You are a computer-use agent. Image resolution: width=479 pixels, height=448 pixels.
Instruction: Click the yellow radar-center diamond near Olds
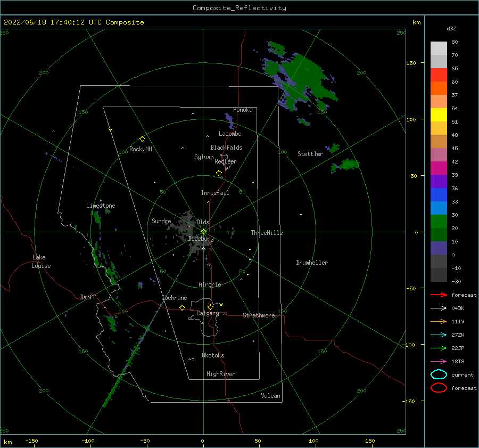pos(203,232)
